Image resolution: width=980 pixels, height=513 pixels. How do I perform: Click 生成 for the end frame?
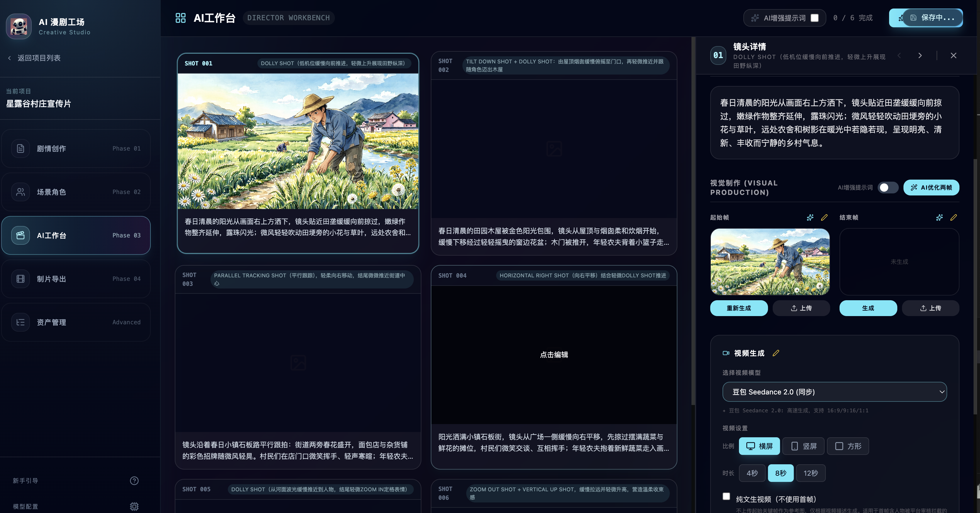pos(868,308)
